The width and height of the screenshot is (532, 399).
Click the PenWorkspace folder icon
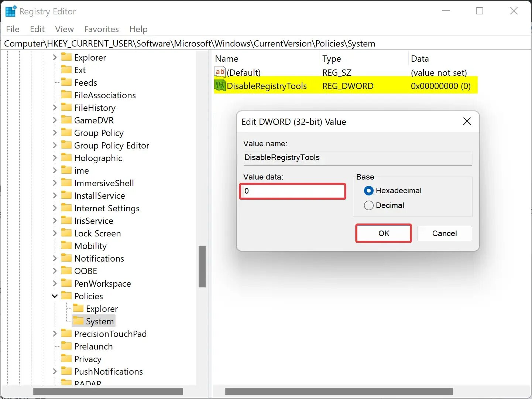click(66, 283)
